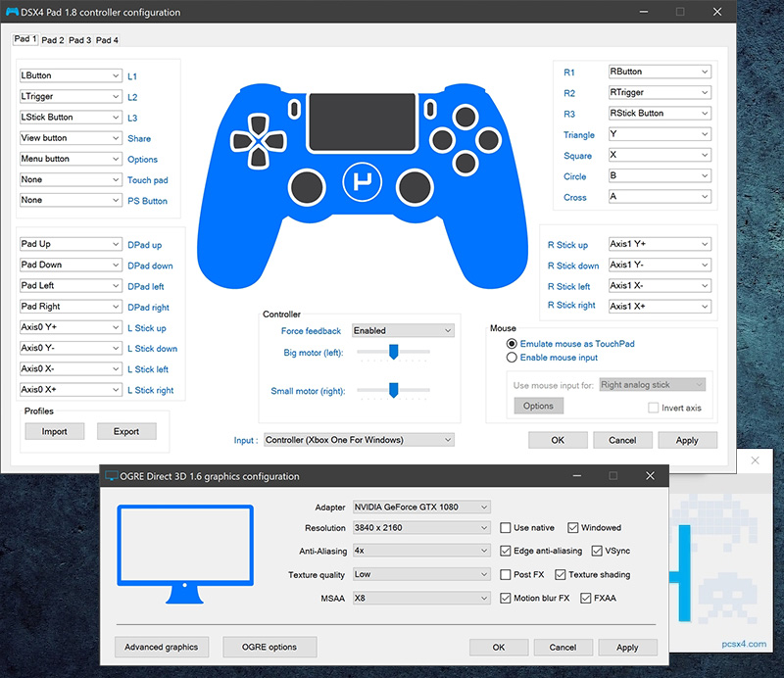784x678 pixels.
Task: Switch to the Pad 2 tab
Action: [x=53, y=40]
